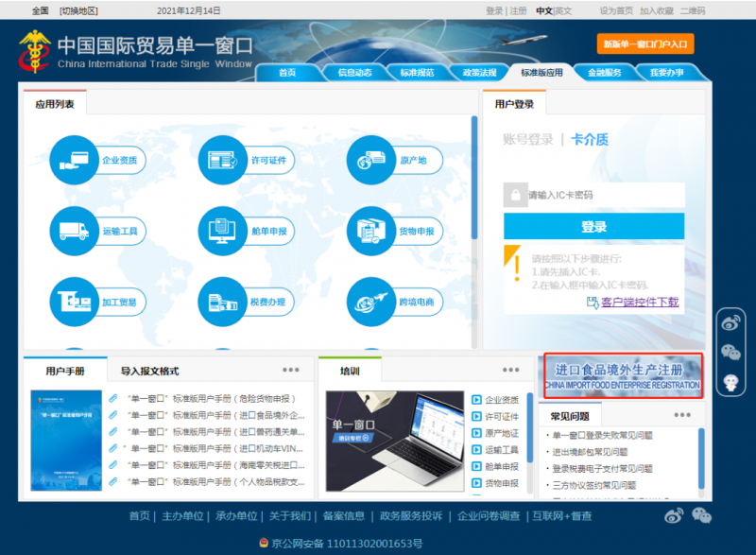The height and width of the screenshot is (555, 756).
Task: Open the 加工贸易 application icon
Action: (74, 302)
